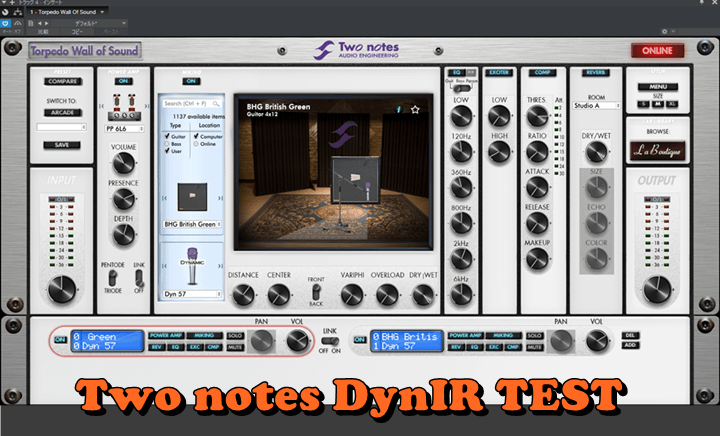Click the search magnifier icon
Image resolution: width=720 pixels, height=436 pixels.
pos(216,104)
